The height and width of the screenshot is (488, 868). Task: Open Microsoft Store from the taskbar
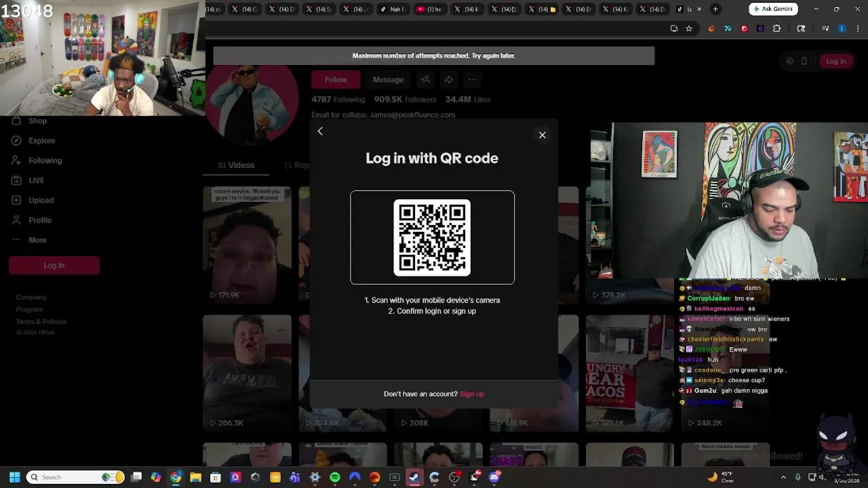216,477
